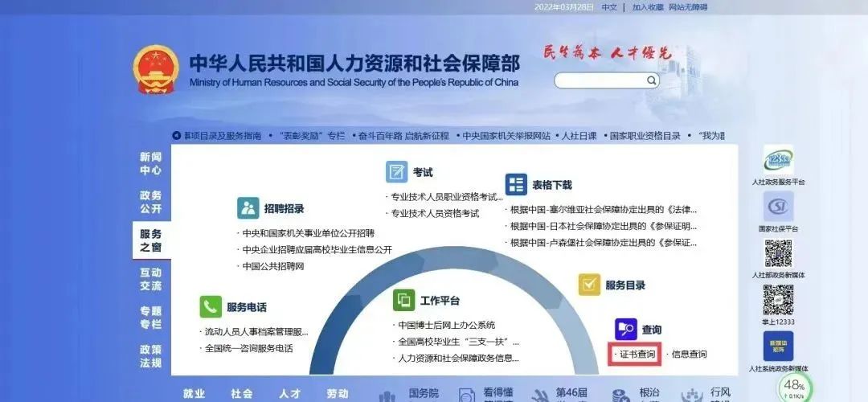868x402 pixels.
Task: Open the 新媒体矩阵 blue icon
Action: (778, 346)
